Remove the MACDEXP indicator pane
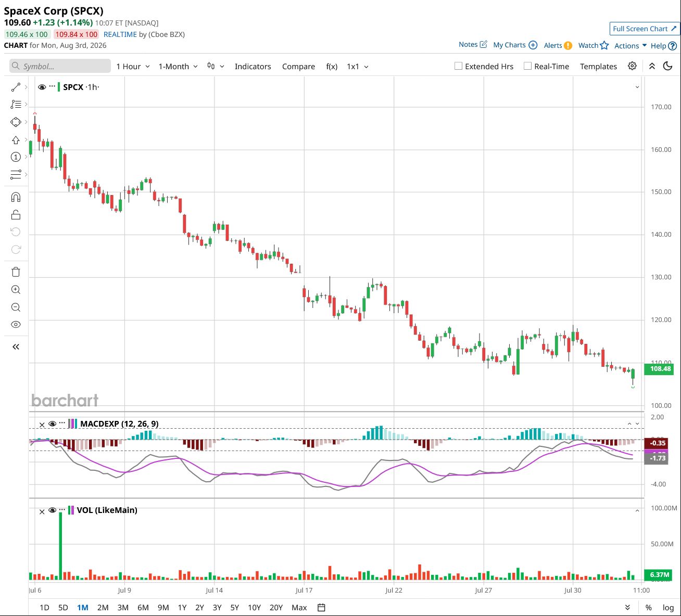681x616 pixels. click(x=42, y=425)
